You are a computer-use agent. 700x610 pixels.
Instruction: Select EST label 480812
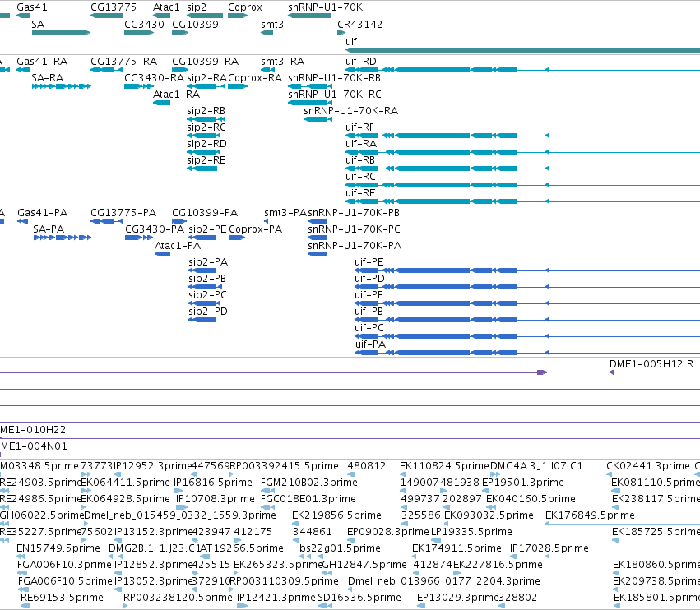point(367,466)
